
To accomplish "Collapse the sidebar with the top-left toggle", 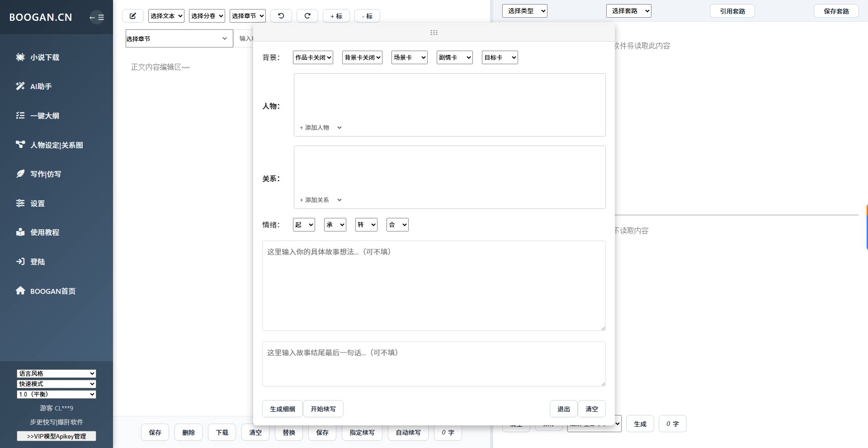I will coord(97,18).
